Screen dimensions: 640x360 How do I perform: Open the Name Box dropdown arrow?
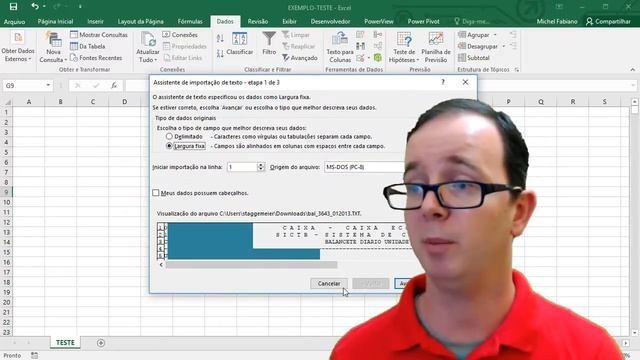click(x=48, y=85)
